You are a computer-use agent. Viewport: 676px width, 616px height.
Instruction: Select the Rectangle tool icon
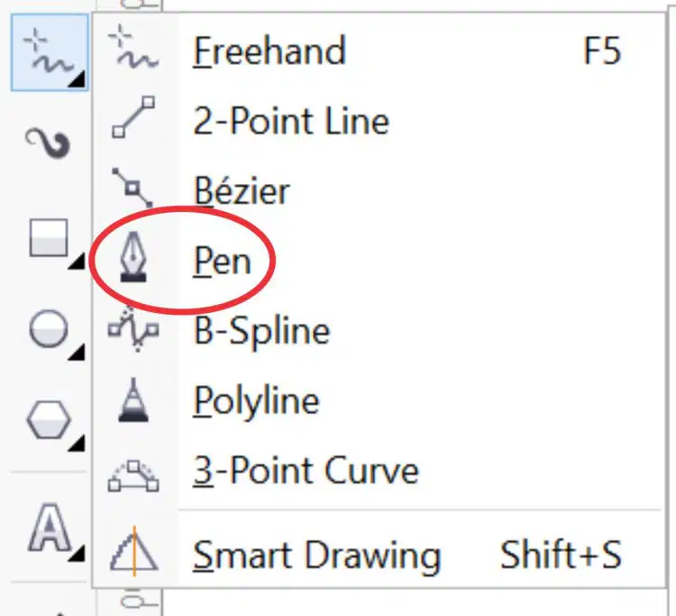(49, 238)
